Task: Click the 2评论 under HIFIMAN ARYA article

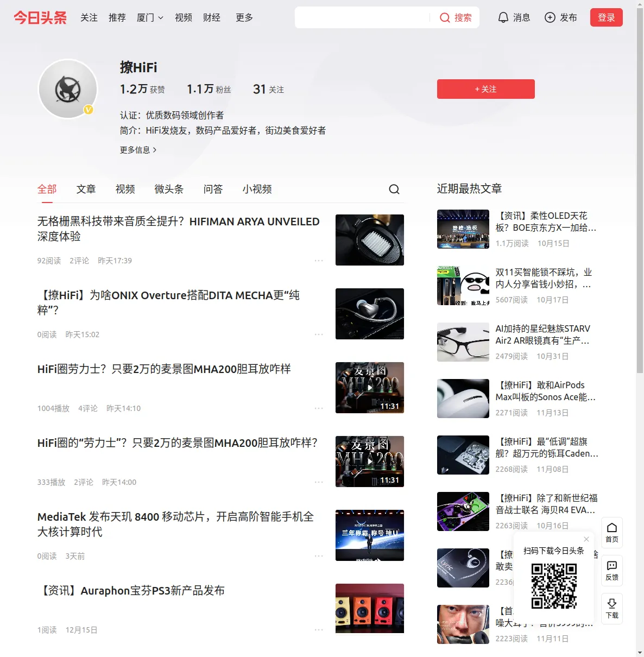Action: point(79,261)
